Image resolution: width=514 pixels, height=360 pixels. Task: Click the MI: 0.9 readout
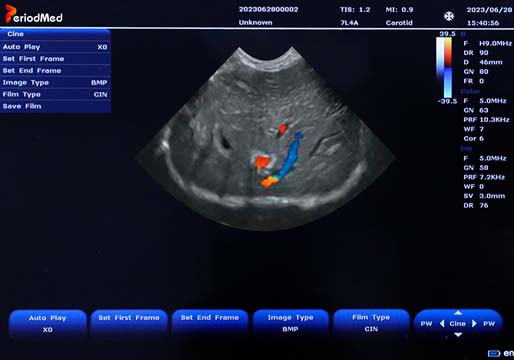[x=399, y=10]
